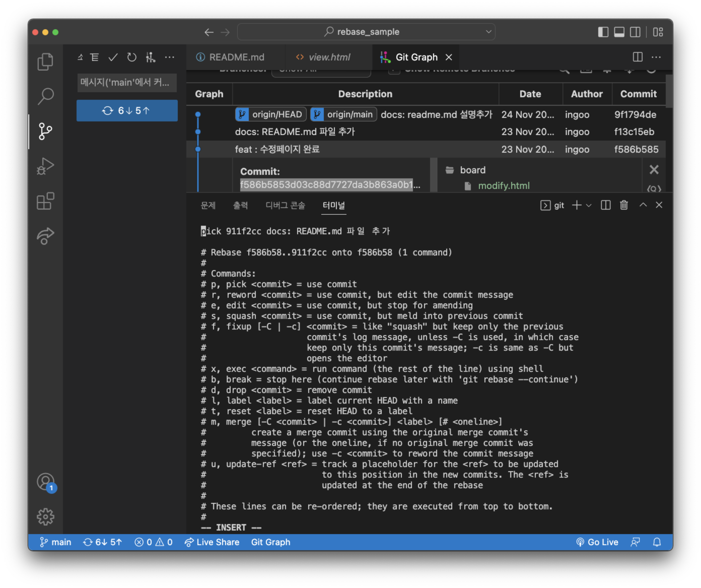Open the Extensions view
Screen dimensions: 701x588
tap(45, 201)
